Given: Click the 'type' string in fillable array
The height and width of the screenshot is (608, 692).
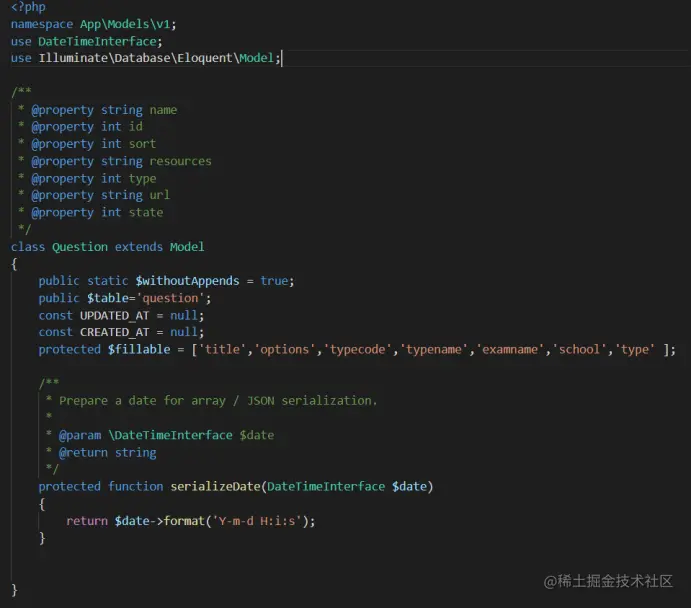Looking at the screenshot, I should 635,349.
